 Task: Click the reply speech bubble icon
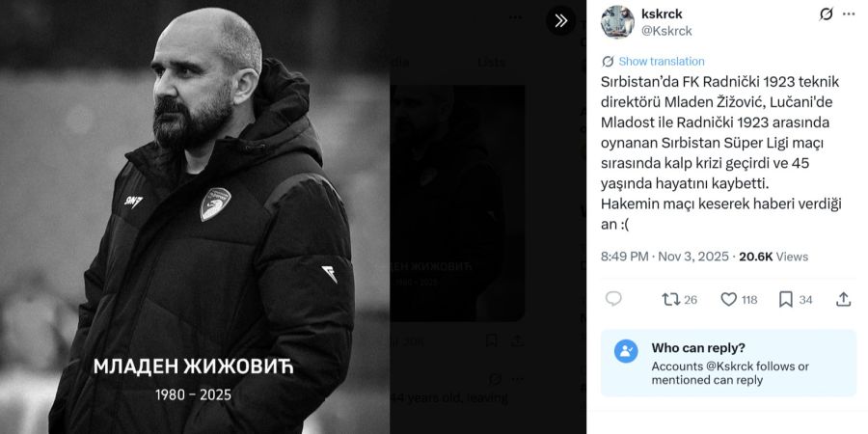[612, 300]
